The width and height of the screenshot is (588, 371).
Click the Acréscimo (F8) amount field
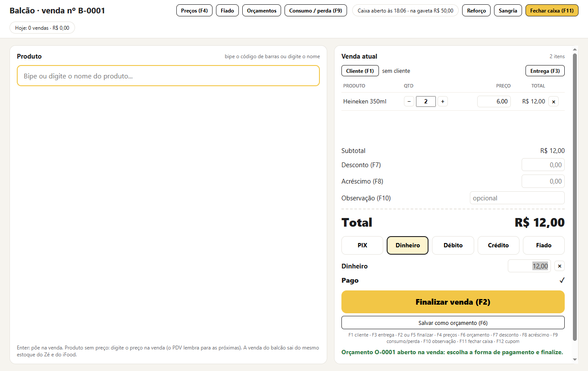[543, 181]
